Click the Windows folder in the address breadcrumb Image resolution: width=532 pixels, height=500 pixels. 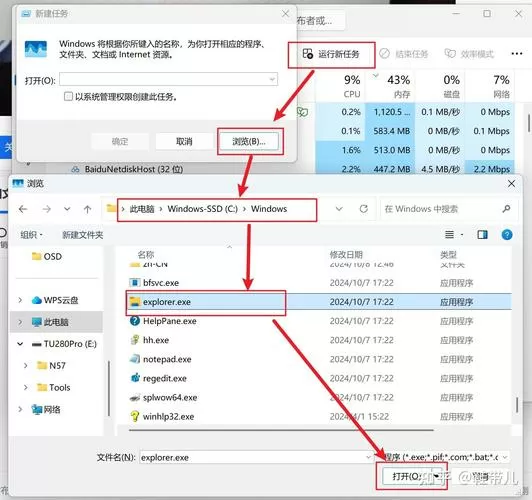[269, 209]
